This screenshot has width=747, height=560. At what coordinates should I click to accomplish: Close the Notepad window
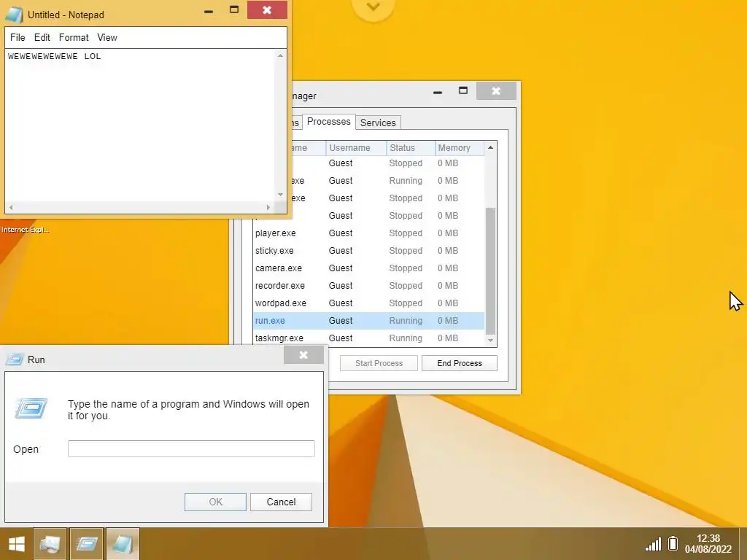click(x=267, y=9)
